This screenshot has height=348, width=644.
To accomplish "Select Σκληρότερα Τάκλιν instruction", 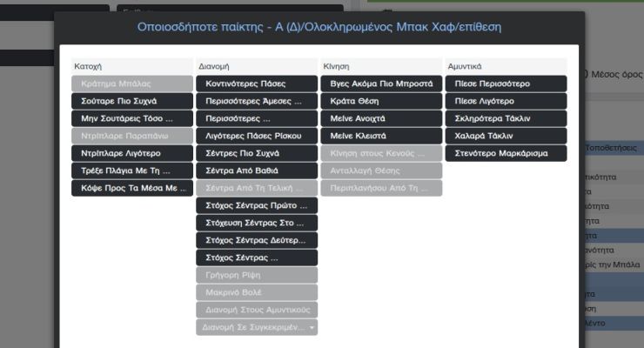I will pyautogui.click(x=506, y=118).
